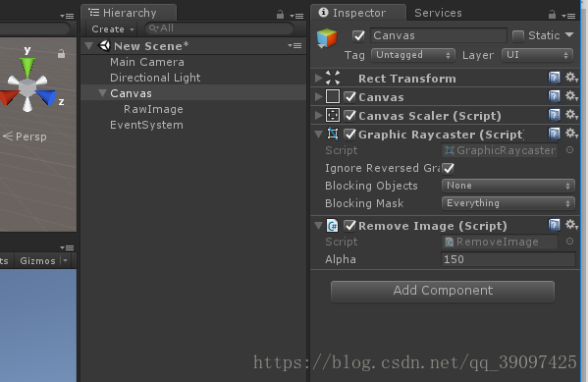The width and height of the screenshot is (588, 382).
Task: Expand the Rect Transform component foldout
Action: point(318,78)
